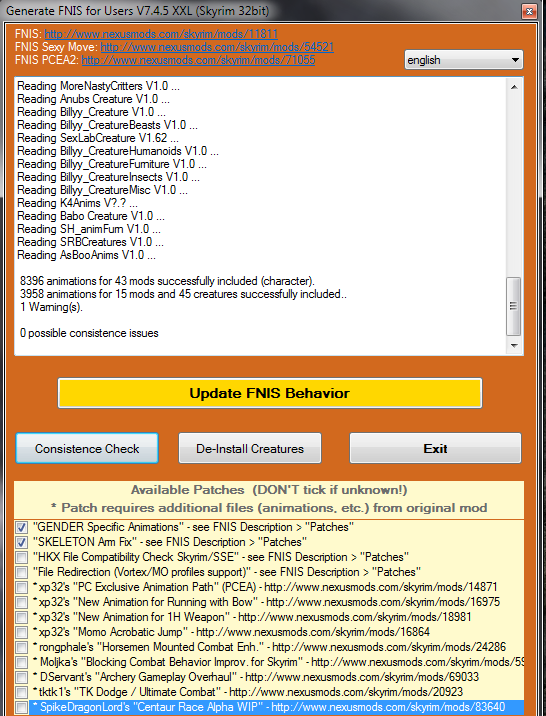Screen dimensions: 546x716
Task: Click 'Reading AsBooAnims V1.0' log line
Action: coord(87,255)
